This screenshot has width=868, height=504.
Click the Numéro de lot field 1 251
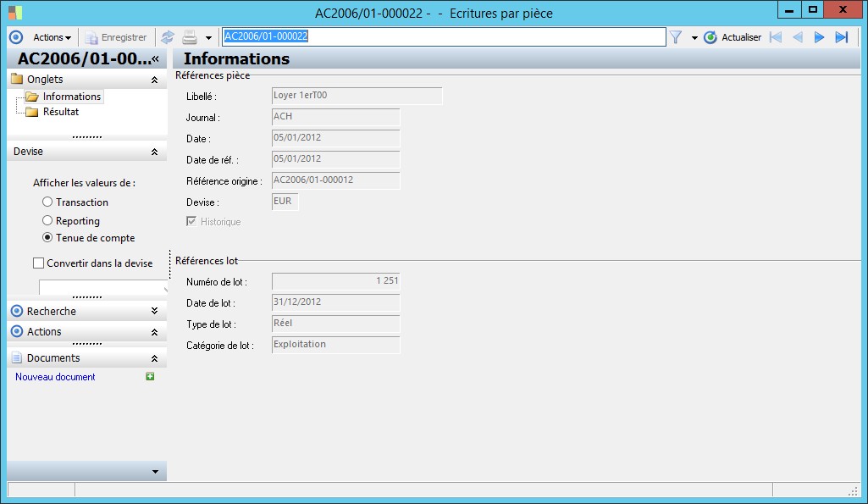(x=335, y=281)
